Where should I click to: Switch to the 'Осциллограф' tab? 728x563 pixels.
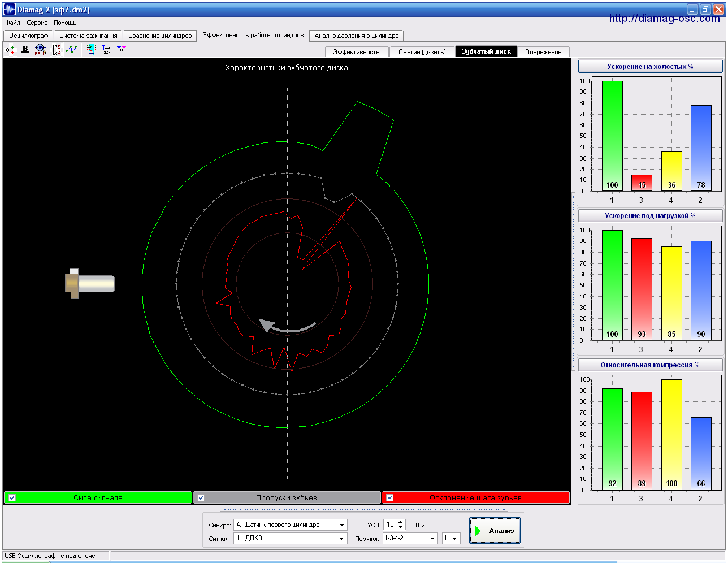point(28,36)
